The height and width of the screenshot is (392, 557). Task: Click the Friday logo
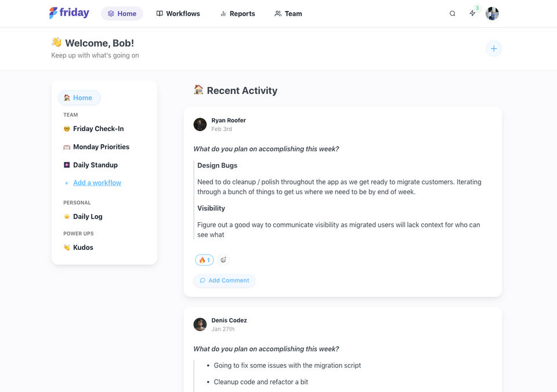pos(69,13)
